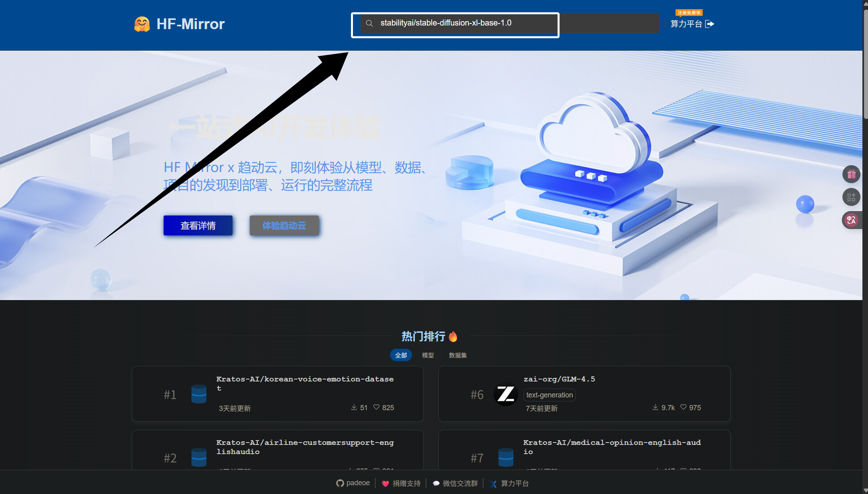Click the HF-Mirror hugging face logo
This screenshot has height=494, width=868.
pos(142,24)
